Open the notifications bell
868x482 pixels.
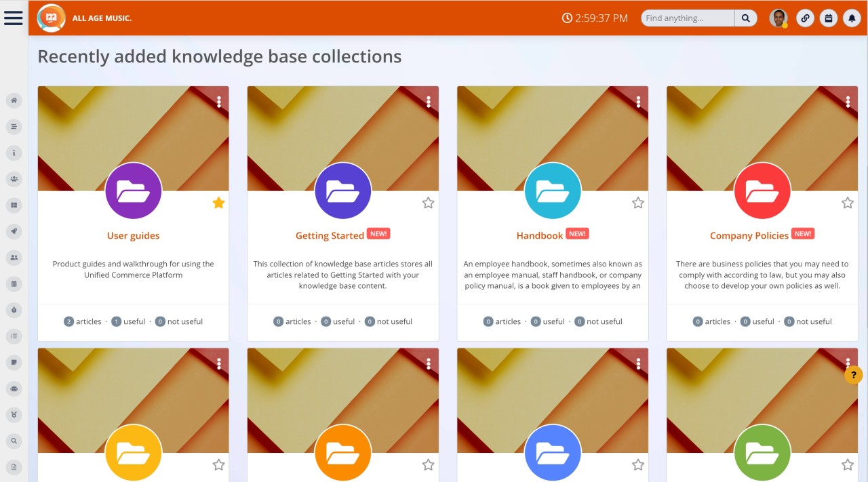tap(852, 18)
